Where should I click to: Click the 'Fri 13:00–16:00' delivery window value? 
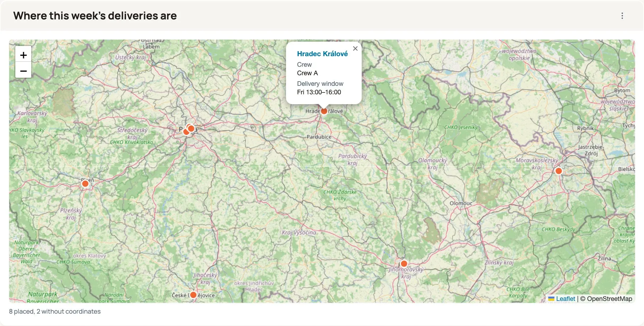pyautogui.click(x=319, y=92)
